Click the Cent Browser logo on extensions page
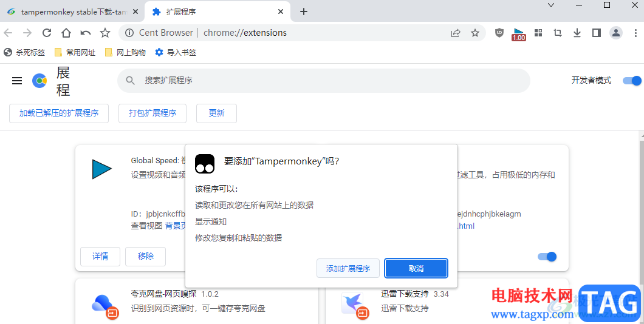The width and height of the screenshot is (644, 324). tap(40, 81)
